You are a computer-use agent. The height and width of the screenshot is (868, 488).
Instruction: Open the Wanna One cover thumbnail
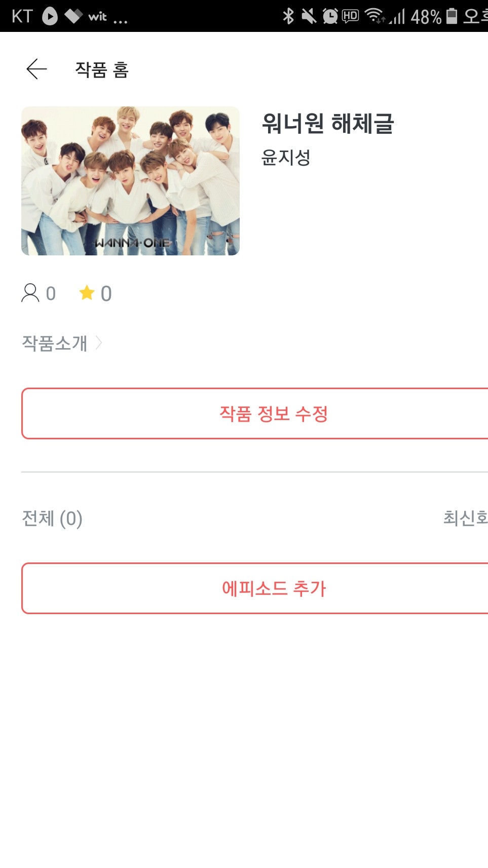(130, 181)
